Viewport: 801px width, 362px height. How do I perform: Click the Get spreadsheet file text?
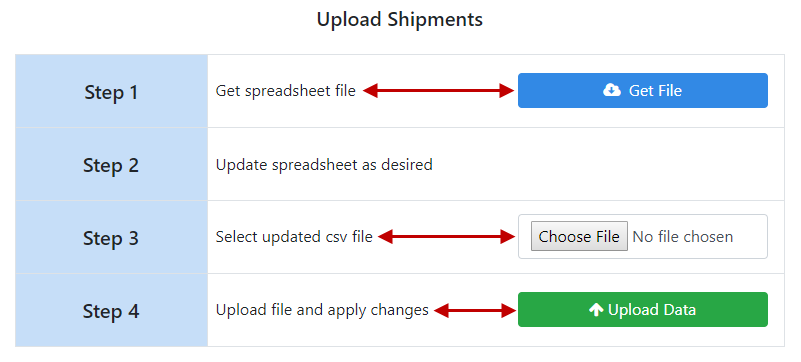click(x=286, y=91)
